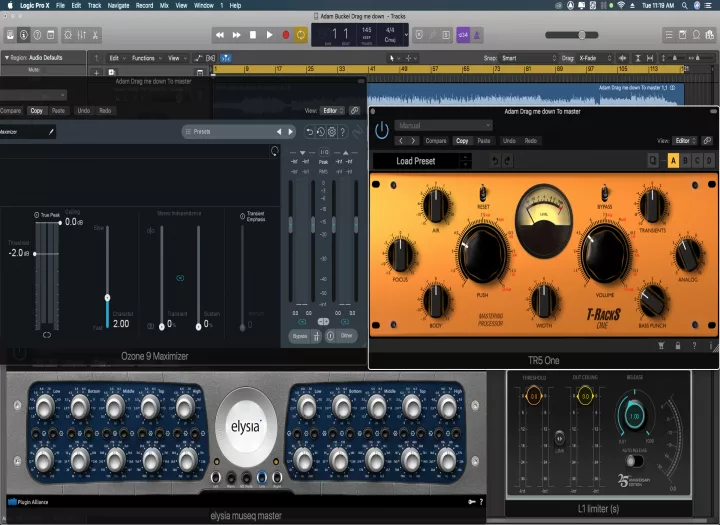Open Ozone settings gear icon
Screen dimensions: 720x525
[332, 132]
